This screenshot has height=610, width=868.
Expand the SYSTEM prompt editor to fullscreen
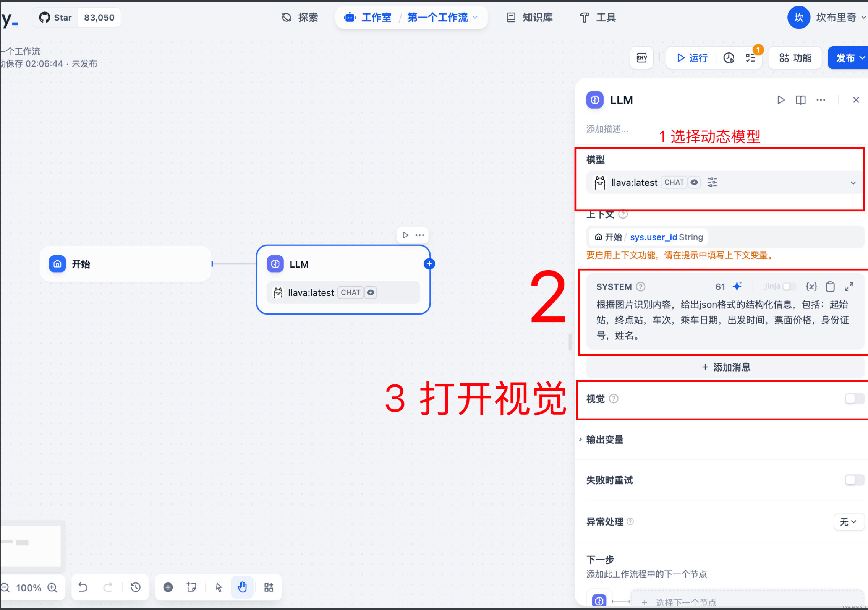point(849,286)
